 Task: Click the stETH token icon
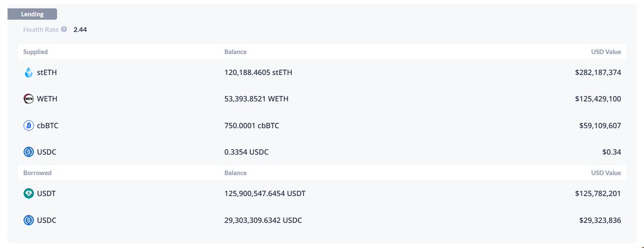(x=29, y=72)
